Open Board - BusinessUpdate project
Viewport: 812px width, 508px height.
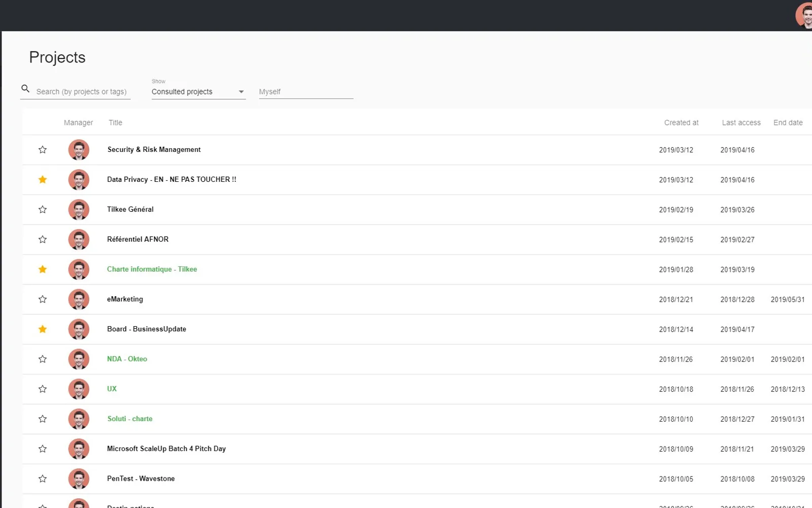[146, 329]
